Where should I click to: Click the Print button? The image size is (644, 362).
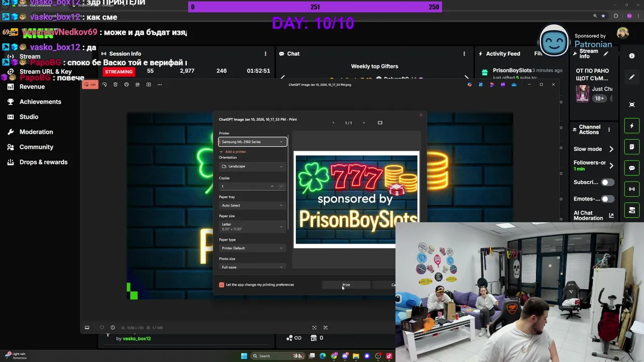click(346, 285)
